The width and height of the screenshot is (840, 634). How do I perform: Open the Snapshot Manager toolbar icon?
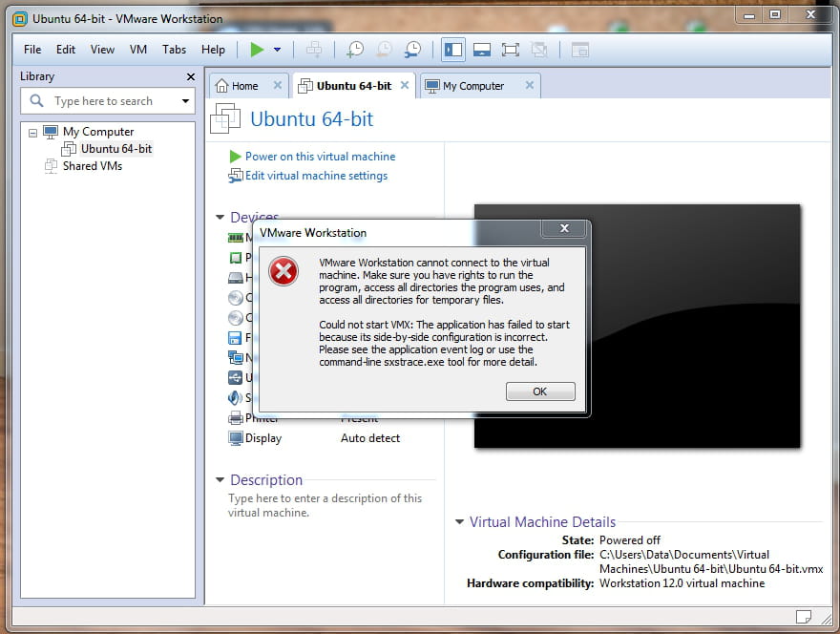click(412, 50)
